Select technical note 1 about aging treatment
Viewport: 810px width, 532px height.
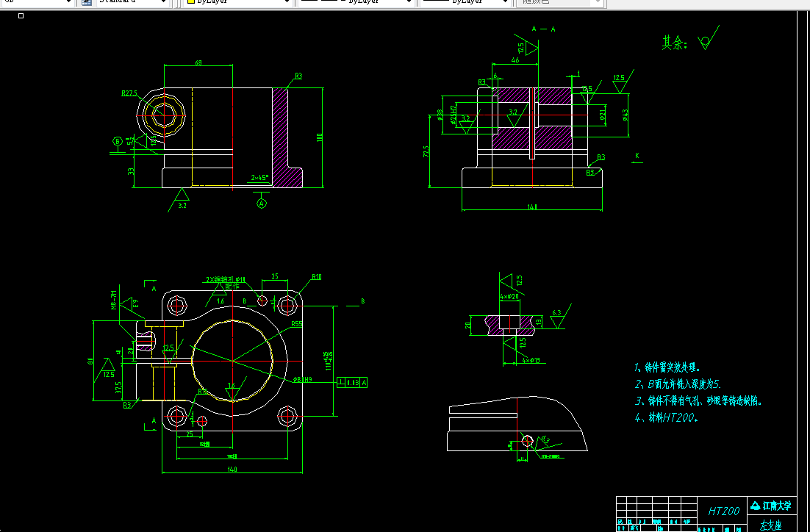[x=668, y=367]
